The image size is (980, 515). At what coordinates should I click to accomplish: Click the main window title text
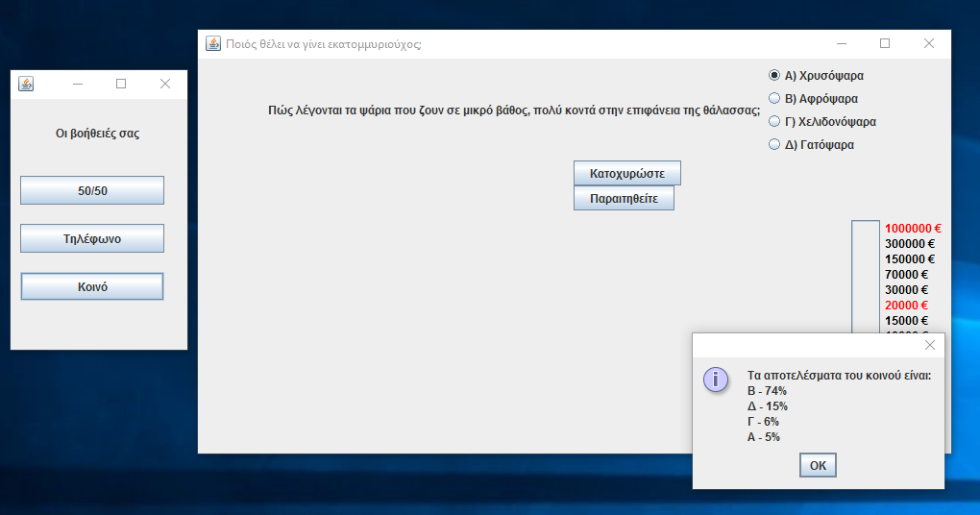pyautogui.click(x=324, y=44)
